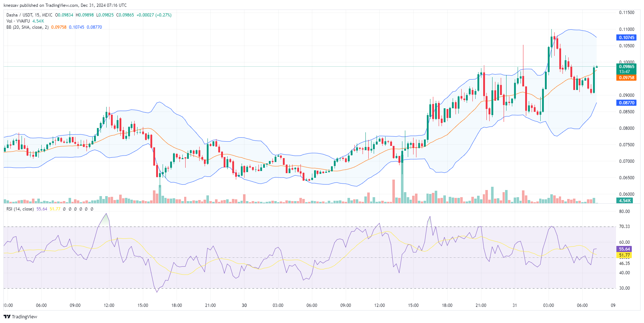644x323 pixels.
Task: Click the 40.00 RSI axis label
Action: (624, 273)
